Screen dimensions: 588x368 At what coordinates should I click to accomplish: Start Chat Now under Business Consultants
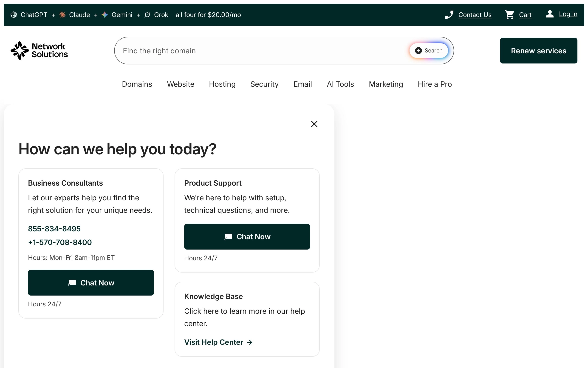[x=91, y=283]
